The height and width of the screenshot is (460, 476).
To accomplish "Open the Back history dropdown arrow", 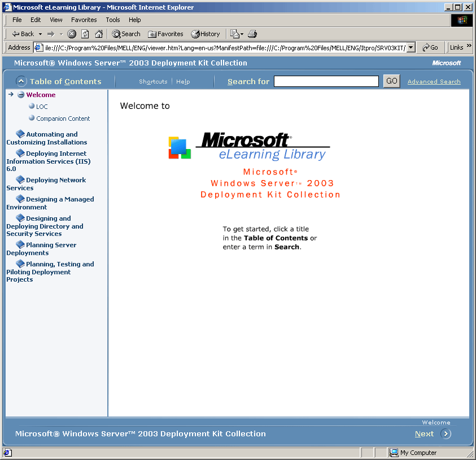I will pyautogui.click(x=40, y=34).
